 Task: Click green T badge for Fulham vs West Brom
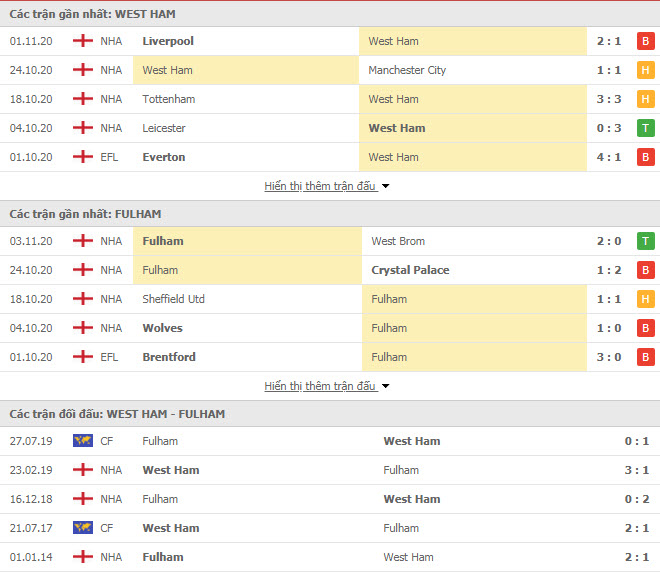(645, 241)
